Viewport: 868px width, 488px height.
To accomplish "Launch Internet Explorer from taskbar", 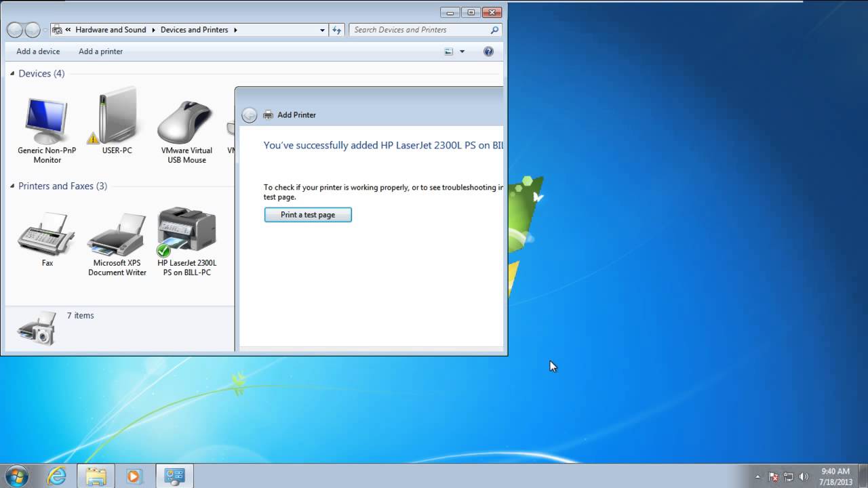I will [x=56, y=476].
